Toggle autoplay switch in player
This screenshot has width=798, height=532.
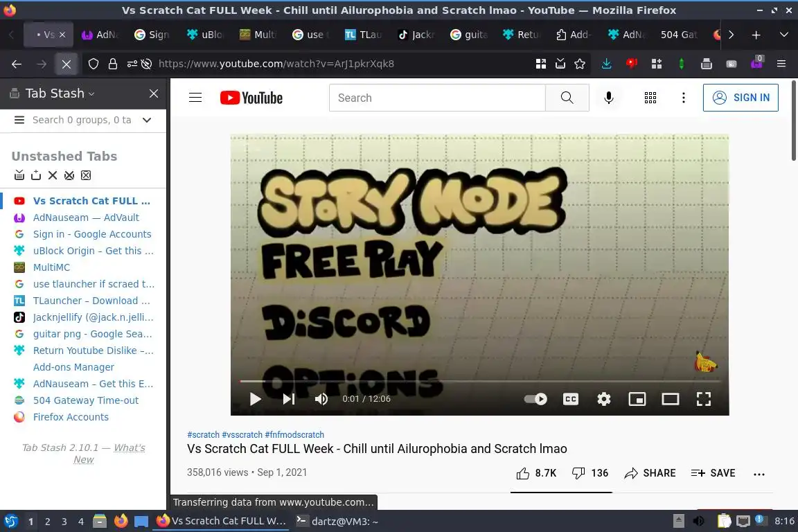point(535,399)
